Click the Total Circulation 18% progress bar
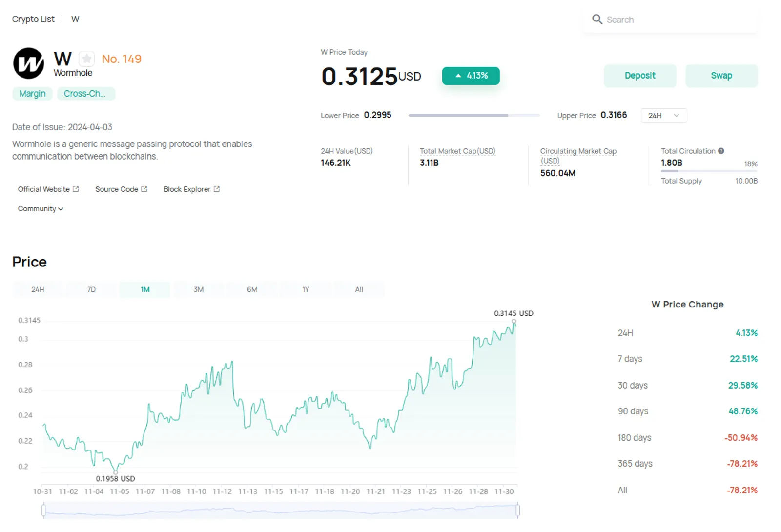The image size is (781, 532). click(709, 171)
